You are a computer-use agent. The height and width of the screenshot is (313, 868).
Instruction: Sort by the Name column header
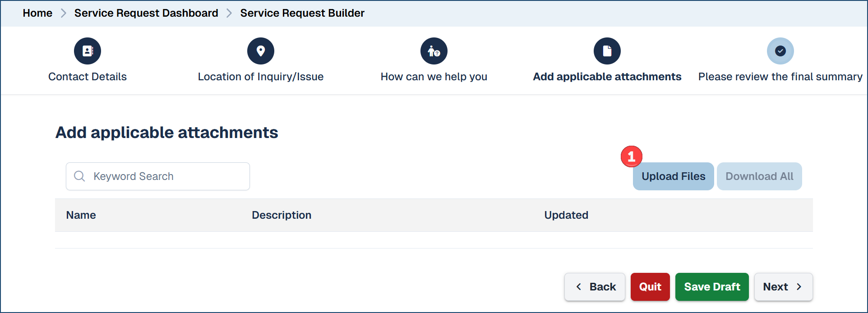81,215
